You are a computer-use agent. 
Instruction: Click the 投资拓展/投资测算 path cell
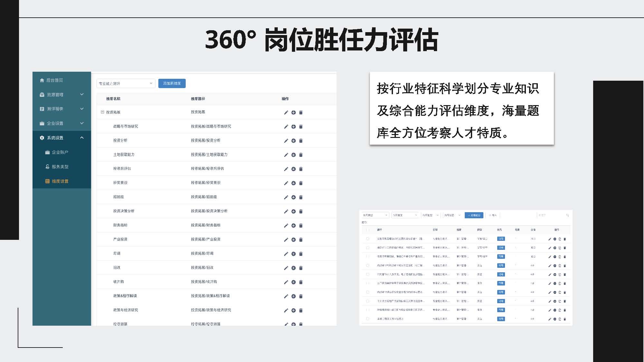tap(206, 324)
